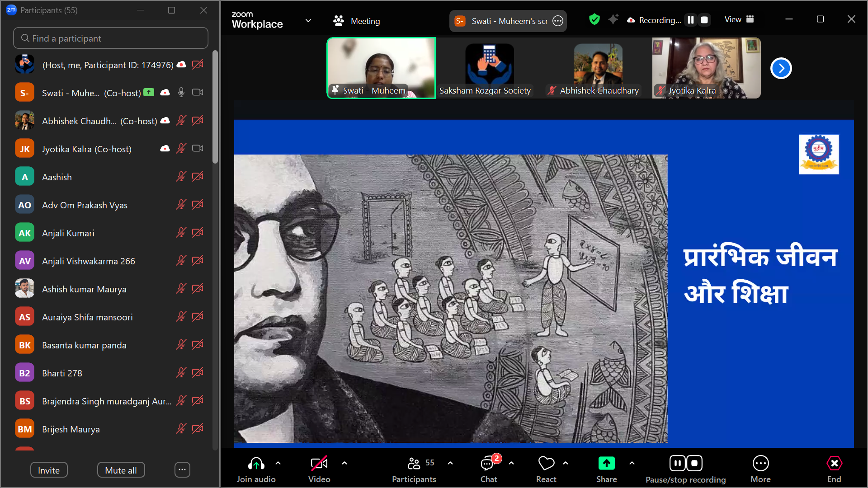Image resolution: width=868 pixels, height=488 pixels.
Task: Toggle Jyotika Kalra camera icon
Action: (x=198, y=149)
